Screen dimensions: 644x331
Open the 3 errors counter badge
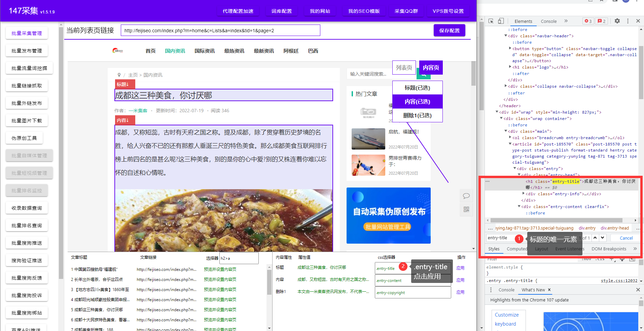[x=588, y=21]
